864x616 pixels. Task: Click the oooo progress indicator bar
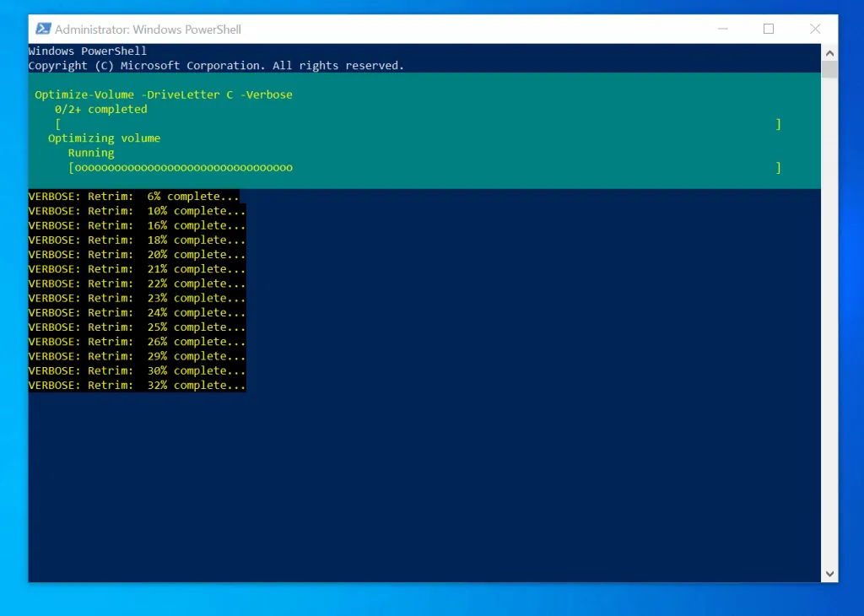point(181,167)
